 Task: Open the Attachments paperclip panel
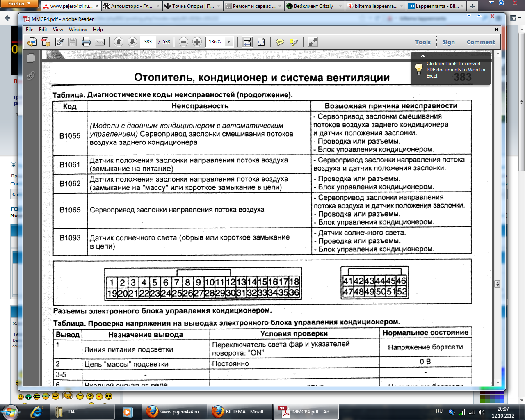click(31, 76)
